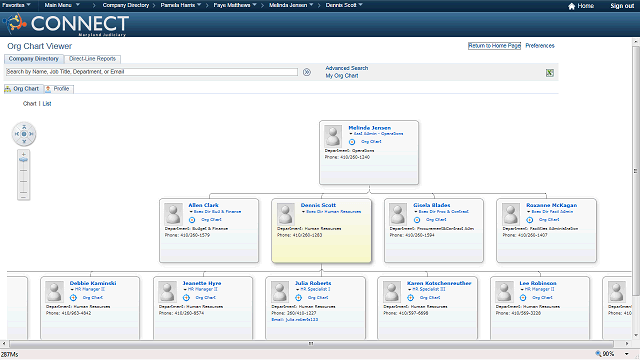This screenshot has height=360, width=640.
Task: Open Gisela Blades' name link
Action: coord(431,205)
